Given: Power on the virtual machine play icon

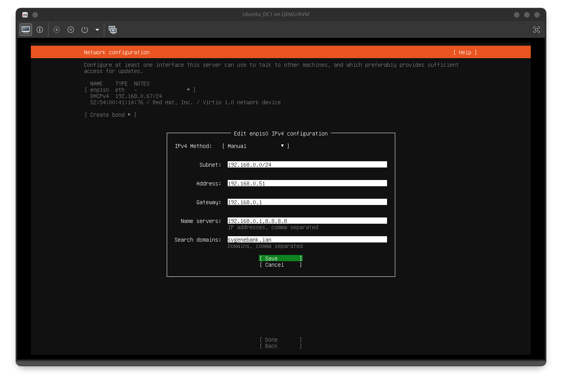Looking at the screenshot, I should tap(57, 30).
